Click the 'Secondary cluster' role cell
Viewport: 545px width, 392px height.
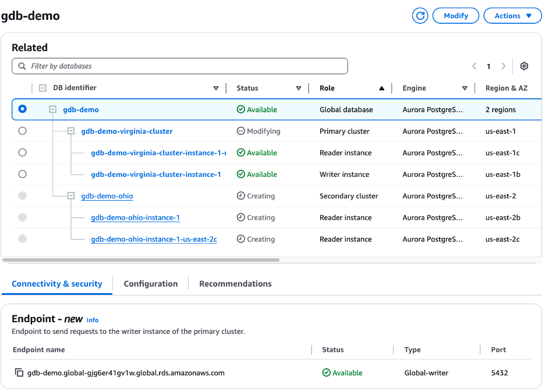pyautogui.click(x=349, y=196)
